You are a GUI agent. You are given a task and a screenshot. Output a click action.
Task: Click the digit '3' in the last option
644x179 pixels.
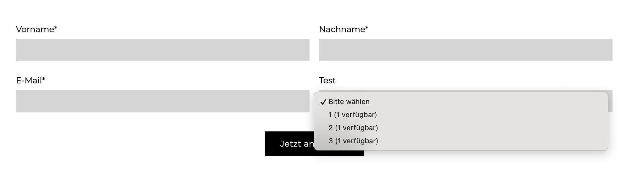(331, 141)
